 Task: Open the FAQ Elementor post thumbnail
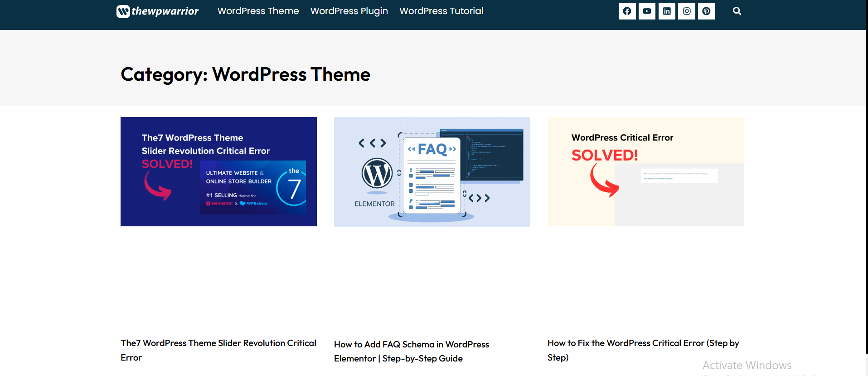(432, 172)
